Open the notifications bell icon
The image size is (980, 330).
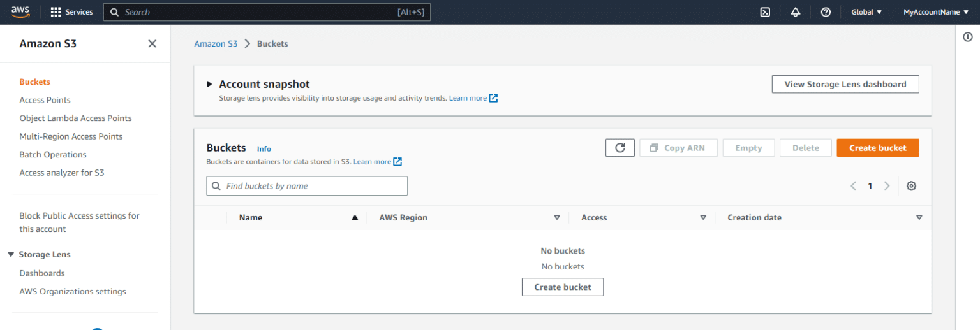coord(795,12)
